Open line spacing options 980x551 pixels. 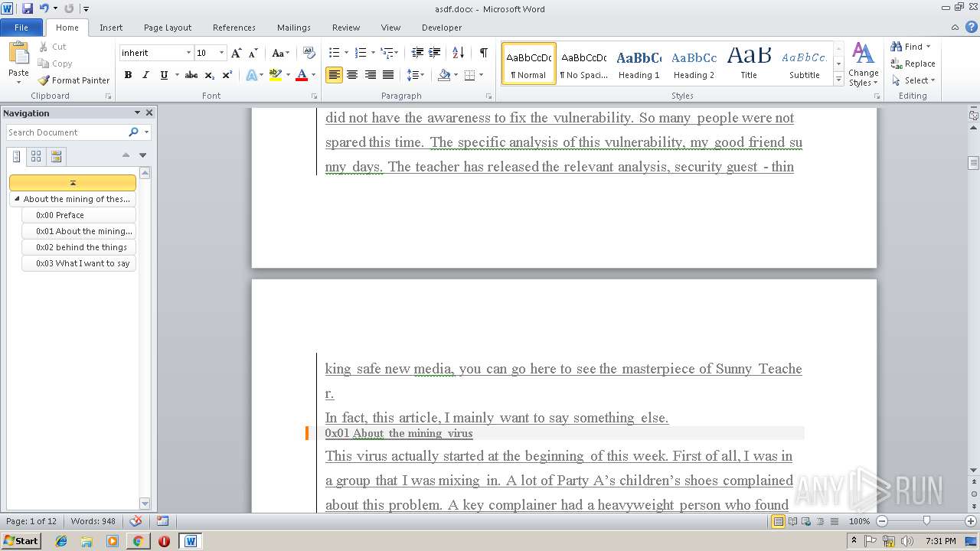(x=414, y=75)
